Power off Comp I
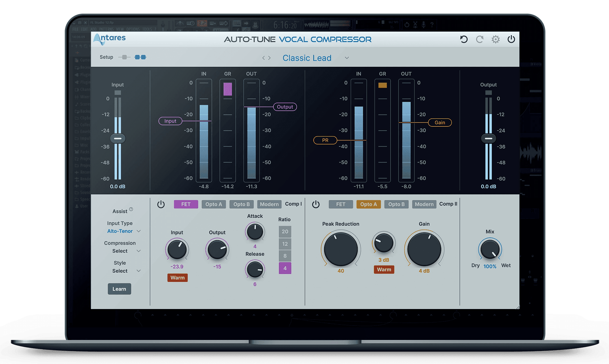609x364 pixels. coord(161,204)
